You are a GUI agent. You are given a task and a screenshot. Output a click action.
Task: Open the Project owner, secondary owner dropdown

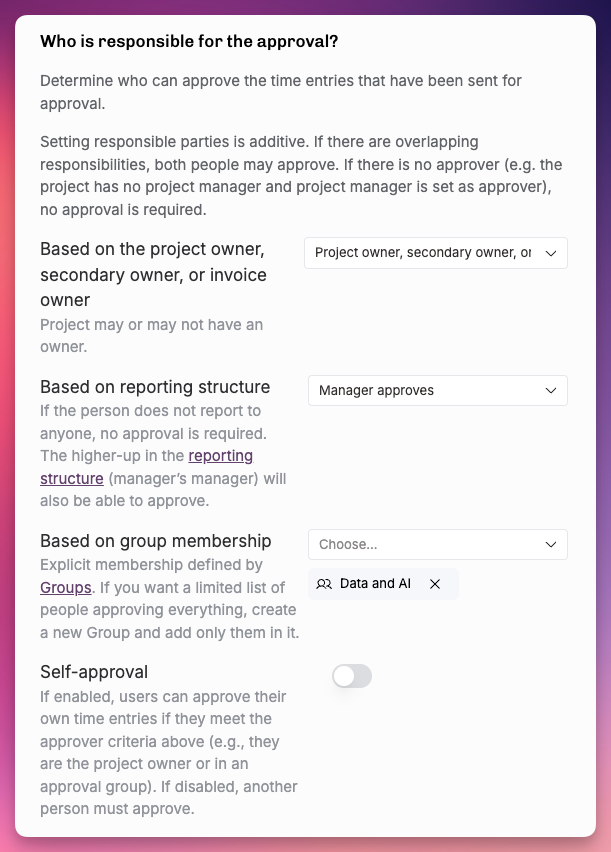436,253
